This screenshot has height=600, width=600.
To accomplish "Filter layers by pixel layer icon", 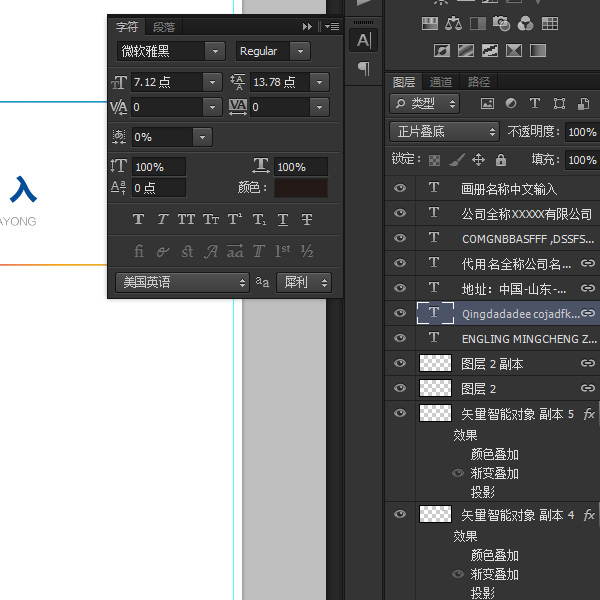I will pos(487,103).
